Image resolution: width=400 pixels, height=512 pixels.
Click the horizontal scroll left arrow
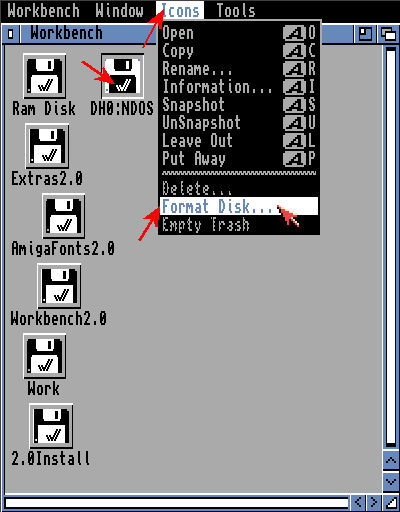pos(358,502)
